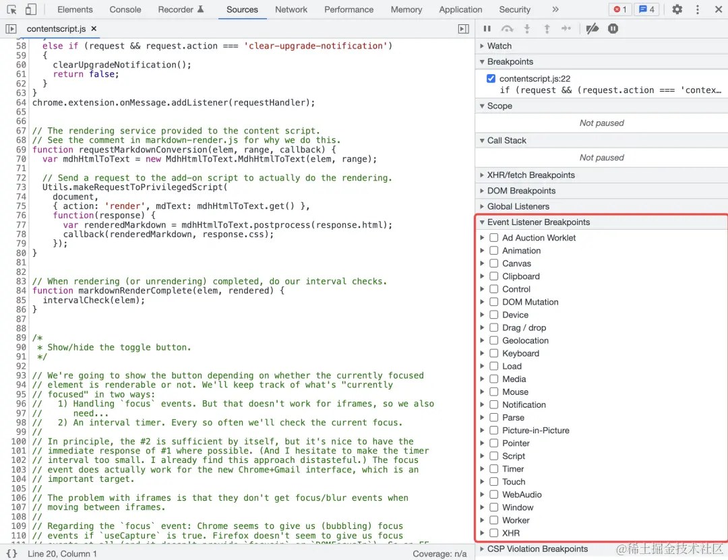Screen dimensions: 728x560
Task: Open the Recorder tab
Action: point(181,9)
